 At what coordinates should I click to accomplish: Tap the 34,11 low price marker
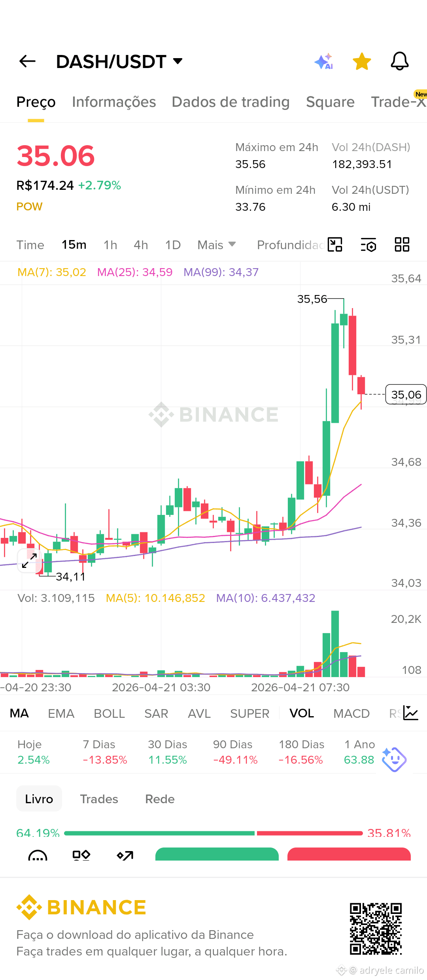pyautogui.click(x=70, y=577)
